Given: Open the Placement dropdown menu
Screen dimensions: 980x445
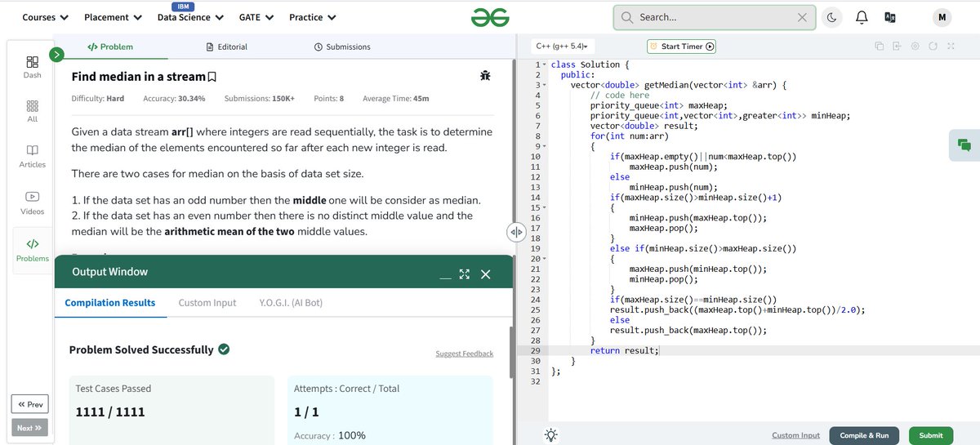Looking at the screenshot, I should (x=114, y=17).
